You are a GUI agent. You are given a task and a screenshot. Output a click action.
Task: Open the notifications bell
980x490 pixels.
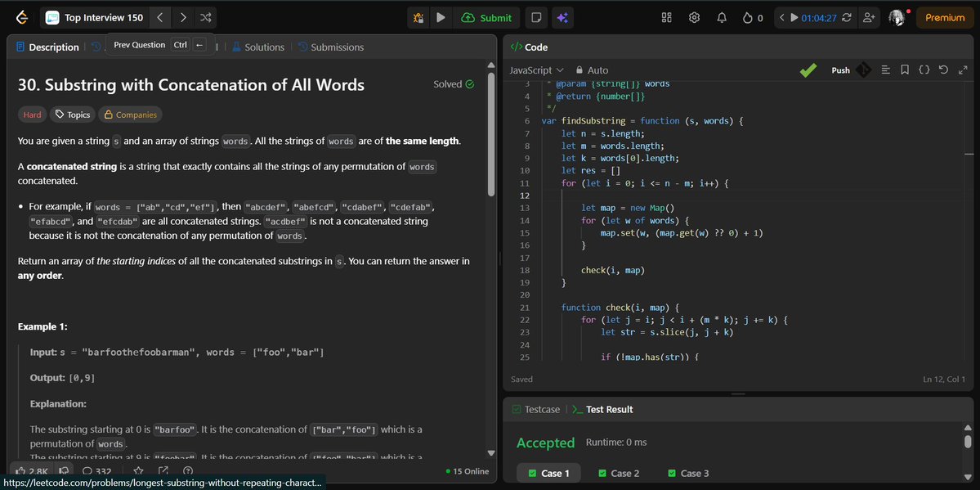coord(721,17)
